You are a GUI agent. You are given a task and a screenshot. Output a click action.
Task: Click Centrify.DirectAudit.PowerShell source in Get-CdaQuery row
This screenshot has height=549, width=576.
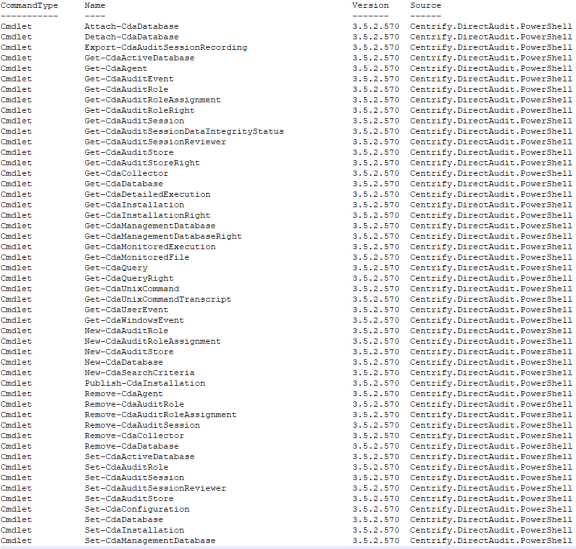[491, 268]
